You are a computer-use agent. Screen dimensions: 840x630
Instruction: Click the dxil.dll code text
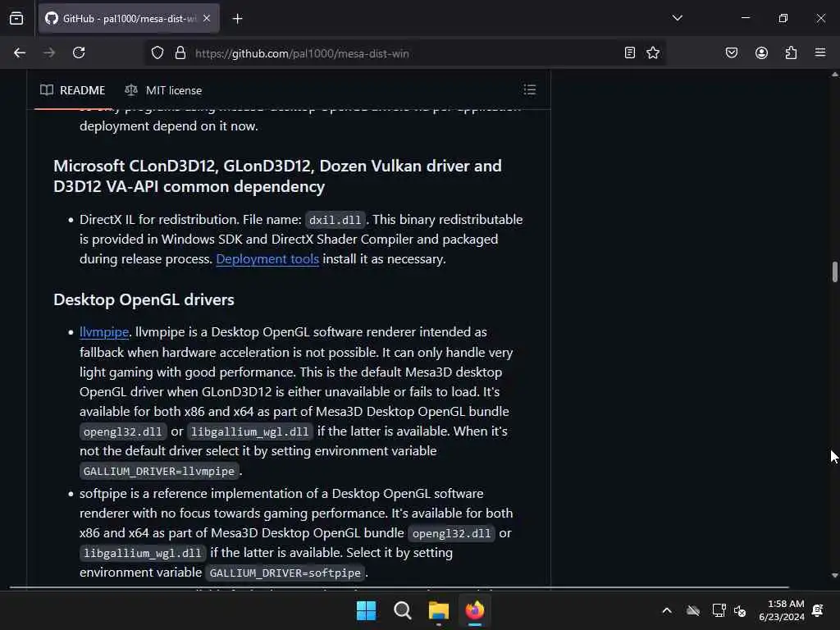335,220
